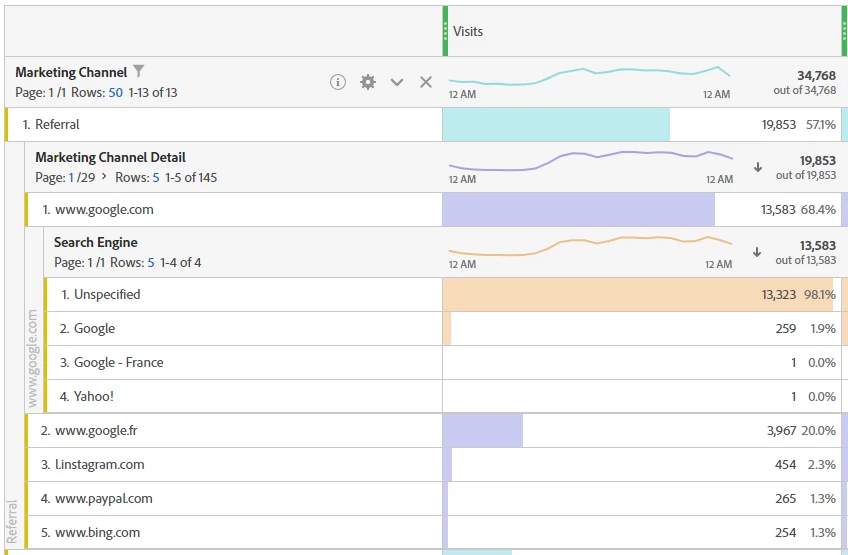Click the filter icon beside Marketing Channel
The height and width of the screenshot is (555, 848).
139,71
